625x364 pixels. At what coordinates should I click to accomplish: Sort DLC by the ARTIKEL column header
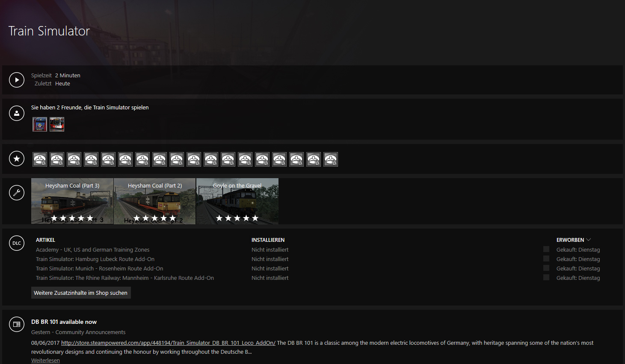[45, 240]
